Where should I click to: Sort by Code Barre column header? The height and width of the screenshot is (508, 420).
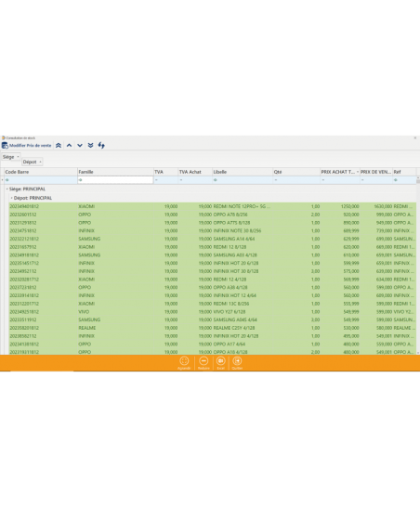point(41,172)
